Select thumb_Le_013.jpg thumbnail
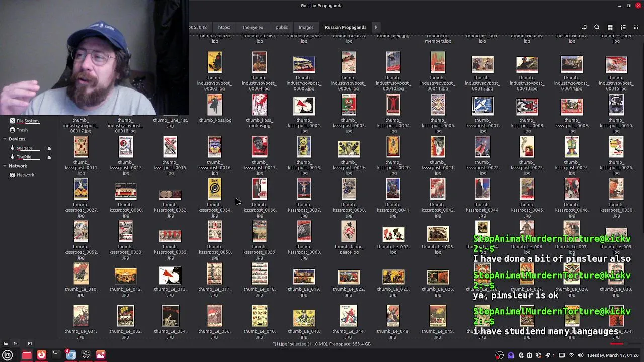Screen dimensions: 644x362 pyautogui.click(x=170, y=276)
